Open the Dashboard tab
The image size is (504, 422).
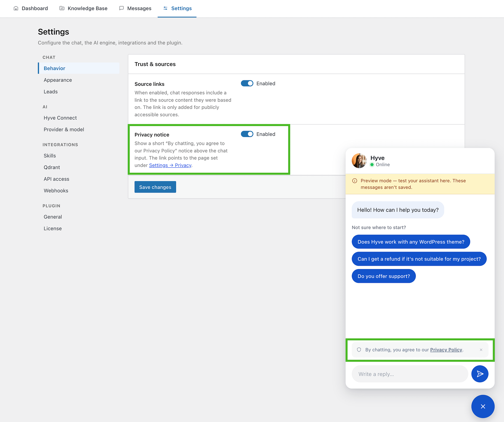click(31, 8)
